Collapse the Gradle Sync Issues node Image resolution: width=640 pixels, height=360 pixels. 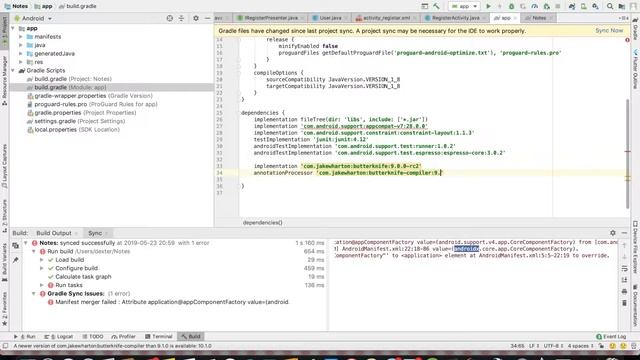34,293
